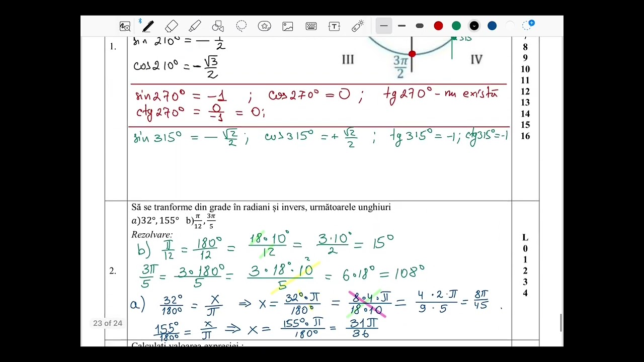Click score number '16' in right column
The height and width of the screenshot is (362, 644).
(x=525, y=136)
